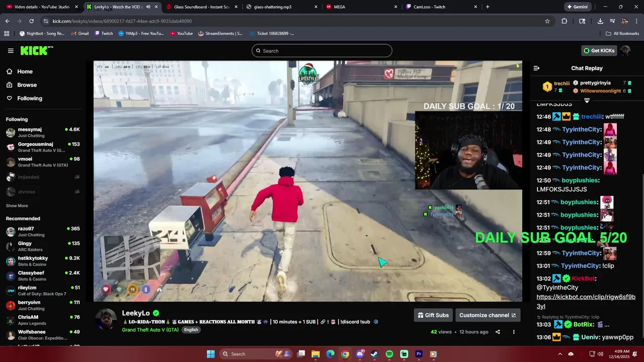
Task: Switch to glass-shattering.mp3 tab
Action: click(x=282, y=7)
